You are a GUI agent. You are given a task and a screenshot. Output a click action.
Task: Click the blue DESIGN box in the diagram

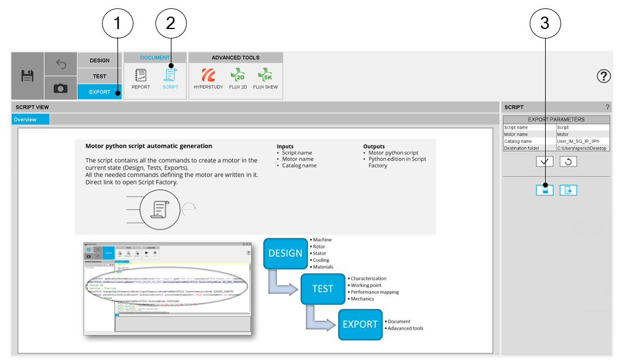285,253
